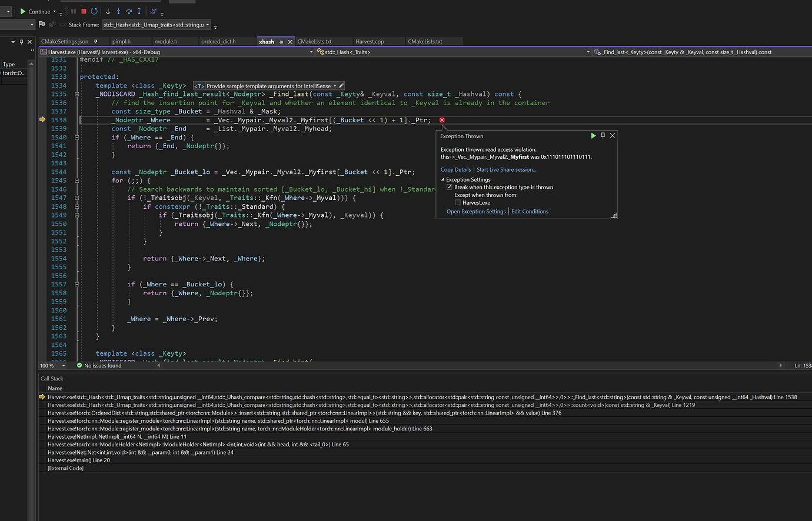The image size is (812, 521).
Task: Pin the Exception Thrown popup
Action: (x=603, y=136)
